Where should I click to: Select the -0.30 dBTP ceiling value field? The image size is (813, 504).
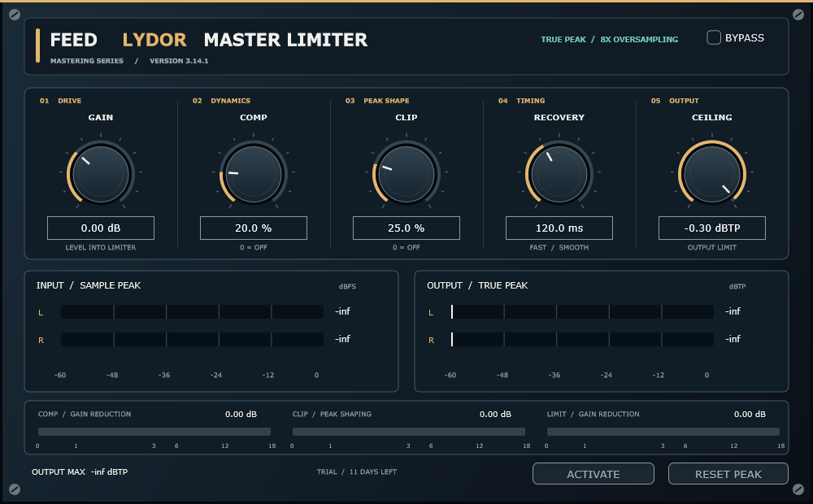point(712,228)
